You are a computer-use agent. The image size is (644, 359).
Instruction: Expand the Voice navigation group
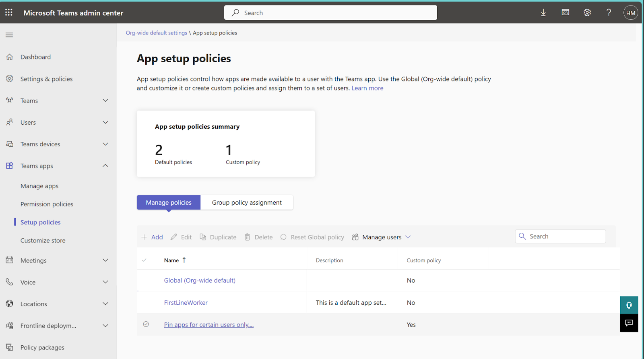point(105,282)
